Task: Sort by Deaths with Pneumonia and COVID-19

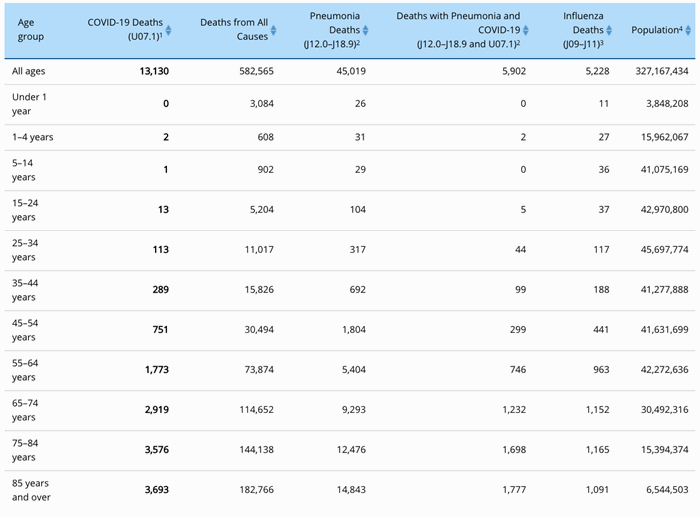Action: pos(525,30)
